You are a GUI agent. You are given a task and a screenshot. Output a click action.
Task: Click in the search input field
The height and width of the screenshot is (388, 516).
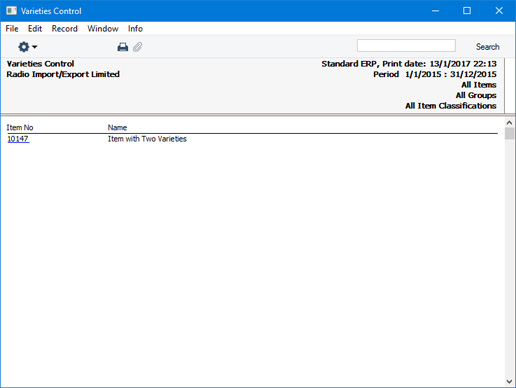tap(406, 46)
